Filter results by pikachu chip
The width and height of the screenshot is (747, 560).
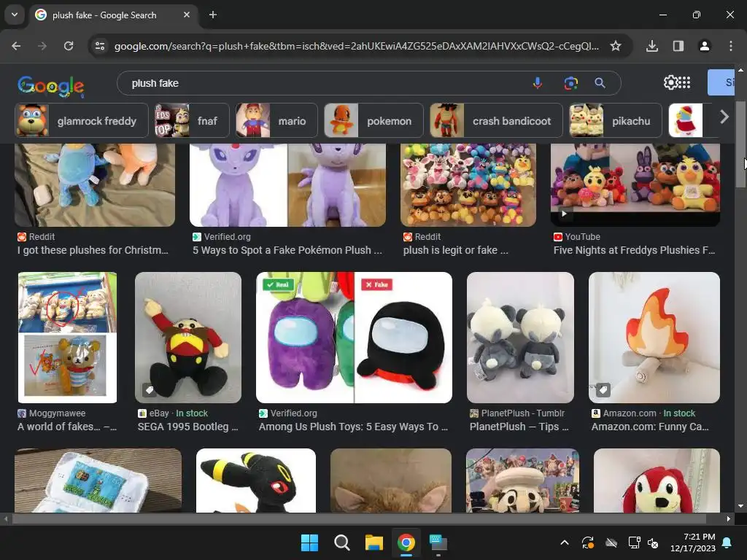click(x=616, y=121)
